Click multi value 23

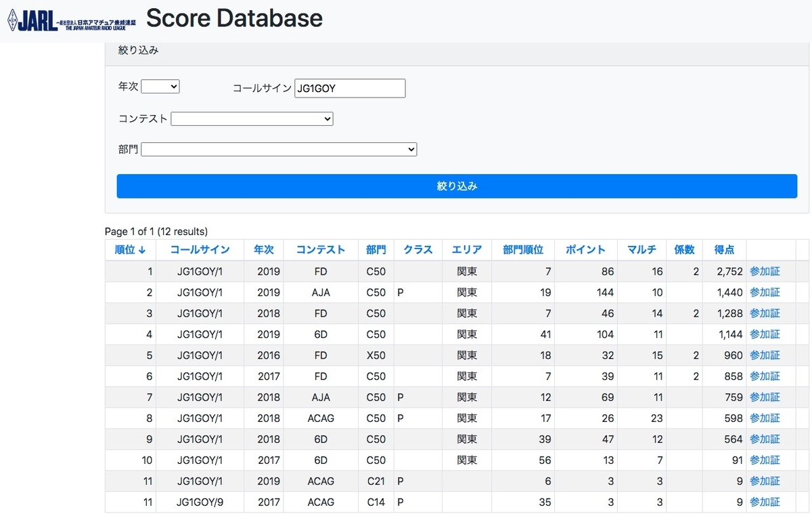pyautogui.click(x=656, y=418)
